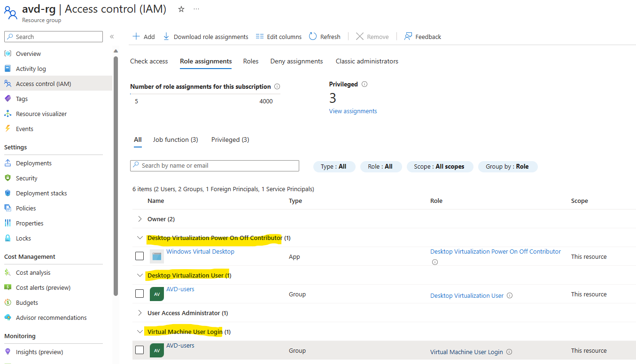Select the Privileged (3) sub-tab
Screen dimensions: 636x364
click(x=230, y=139)
